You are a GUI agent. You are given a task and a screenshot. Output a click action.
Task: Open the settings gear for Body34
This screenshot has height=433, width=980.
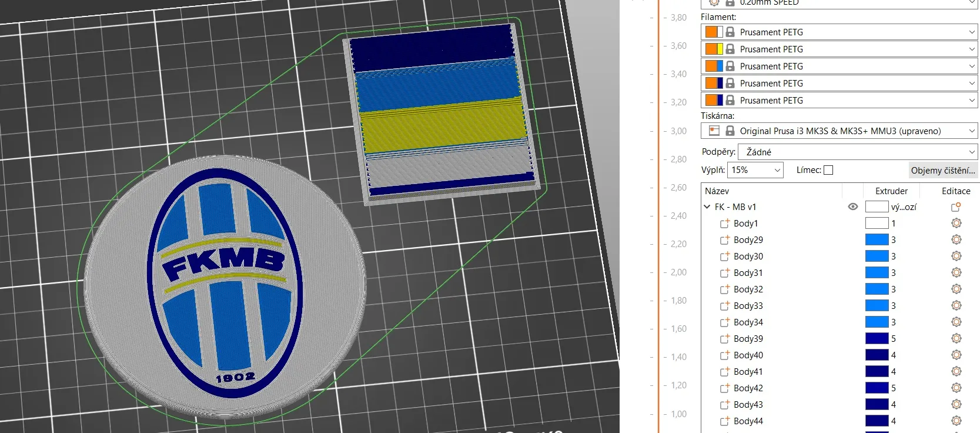(956, 322)
